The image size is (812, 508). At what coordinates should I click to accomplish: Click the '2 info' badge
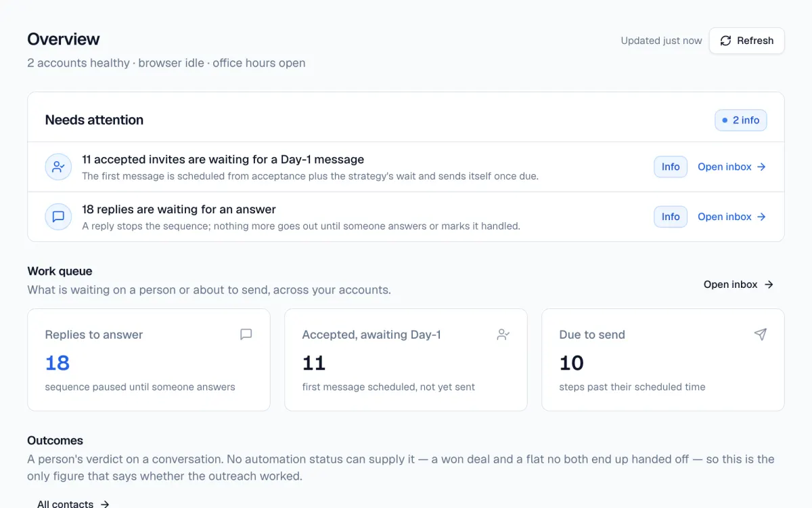[740, 120]
